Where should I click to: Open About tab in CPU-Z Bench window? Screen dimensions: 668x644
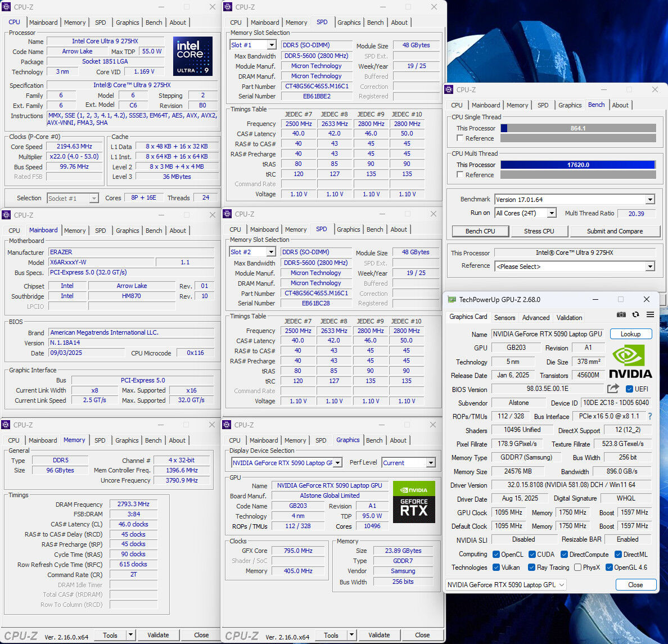(x=620, y=105)
